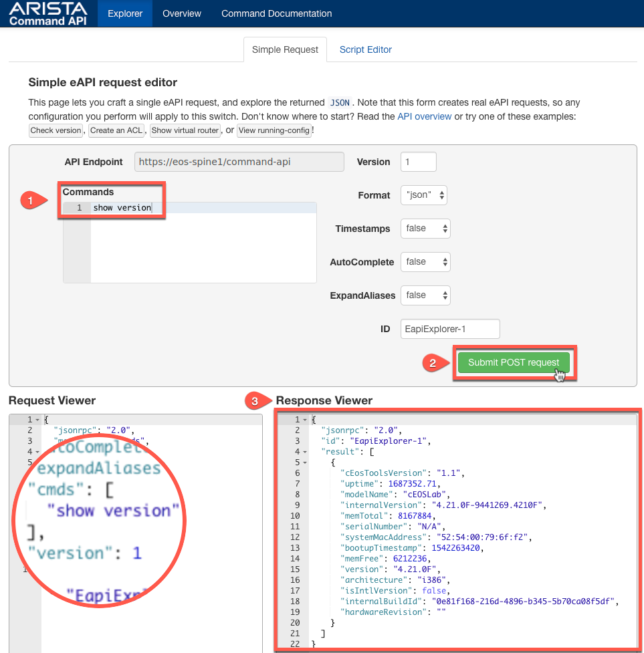Load the View running-config example

click(x=274, y=130)
